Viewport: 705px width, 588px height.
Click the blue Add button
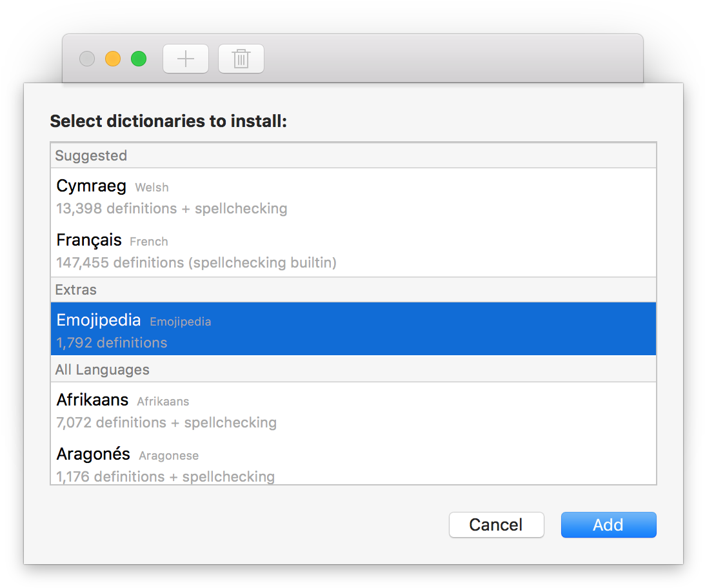pyautogui.click(x=608, y=525)
